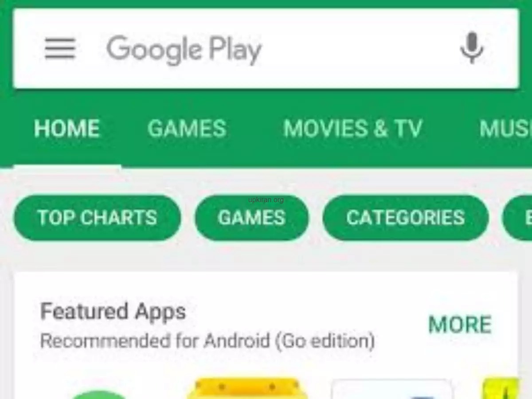532x399 pixels.
Task: Open the hamburger navigation menu
Action: click(x=60, y=48)
